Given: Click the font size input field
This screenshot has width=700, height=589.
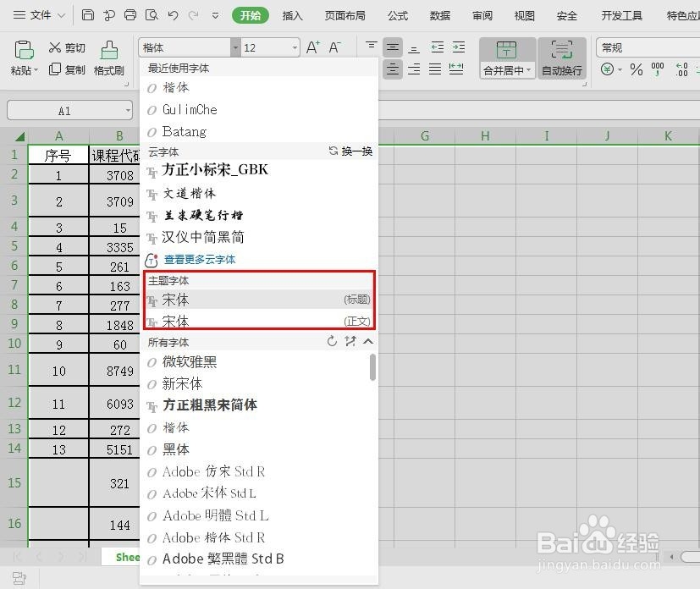Looking at the screenshot, I should [267, 47].
